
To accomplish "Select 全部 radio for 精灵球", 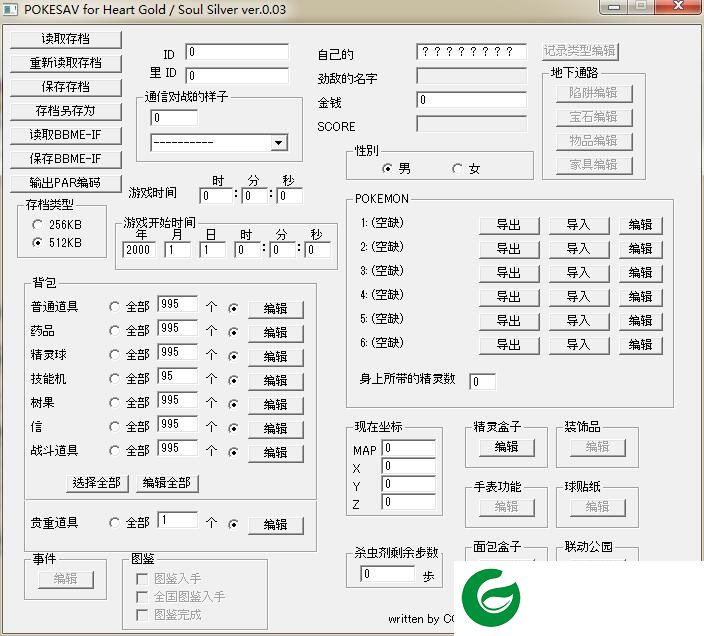I will tap(114, 355).
